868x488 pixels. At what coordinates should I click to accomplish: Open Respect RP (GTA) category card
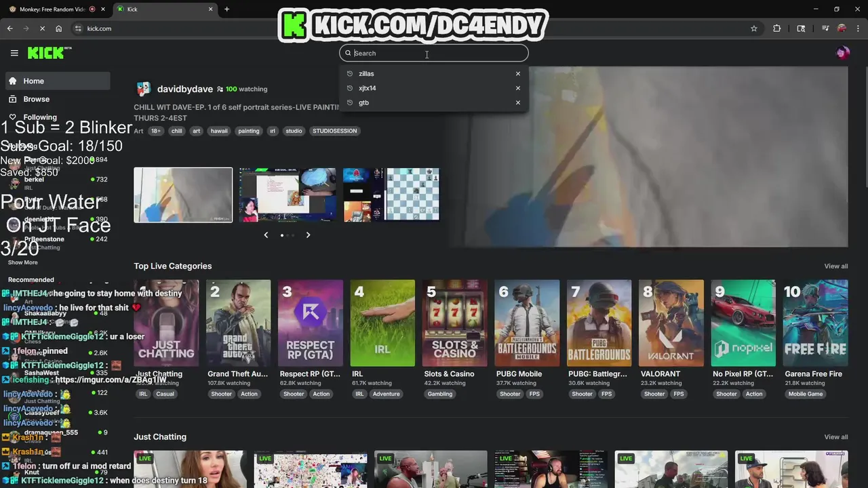coord(311,323)
